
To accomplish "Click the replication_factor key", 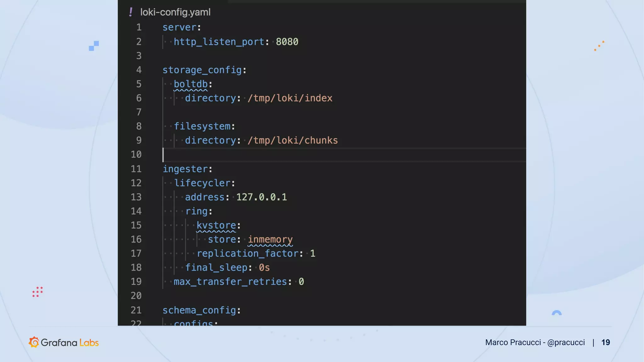I will (x=247, y=254).
